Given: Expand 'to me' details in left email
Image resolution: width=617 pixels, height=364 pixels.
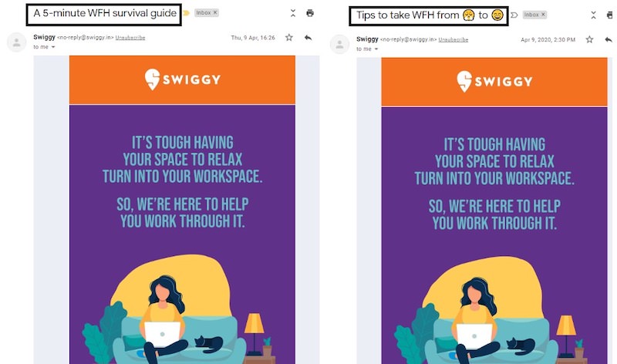Looking at the screenshot, I should point(52,47).
